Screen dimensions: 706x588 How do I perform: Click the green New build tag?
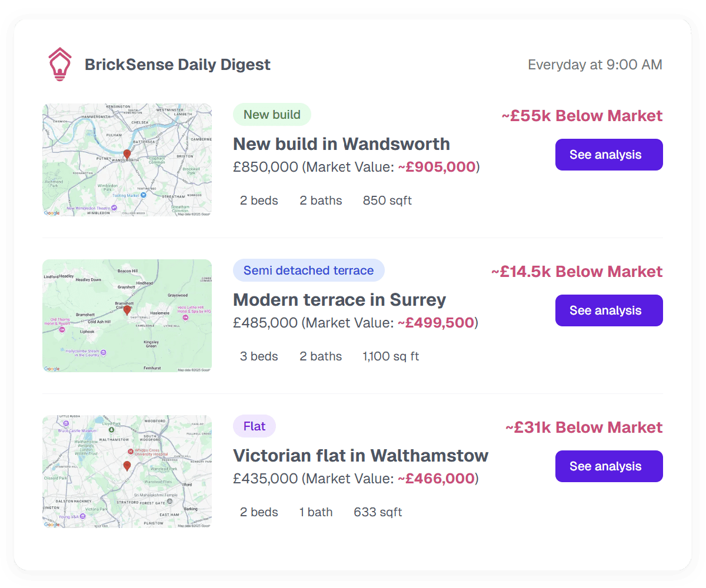pyautogui.click(x=272, y=115)
